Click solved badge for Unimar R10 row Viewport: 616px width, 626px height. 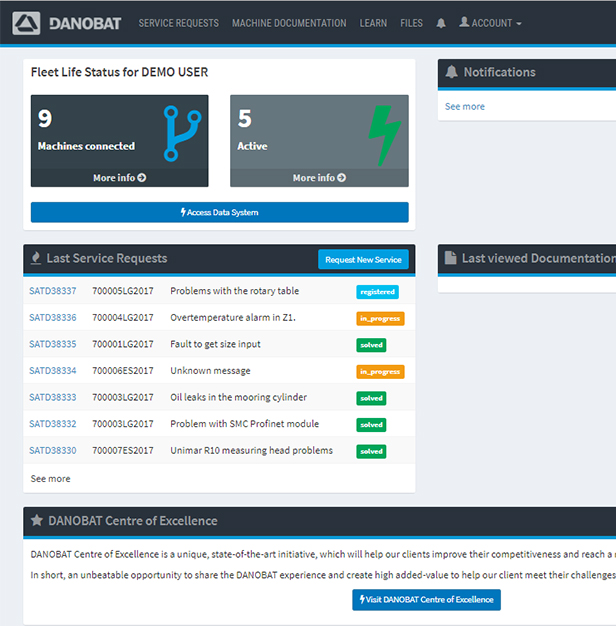(371, 451)
